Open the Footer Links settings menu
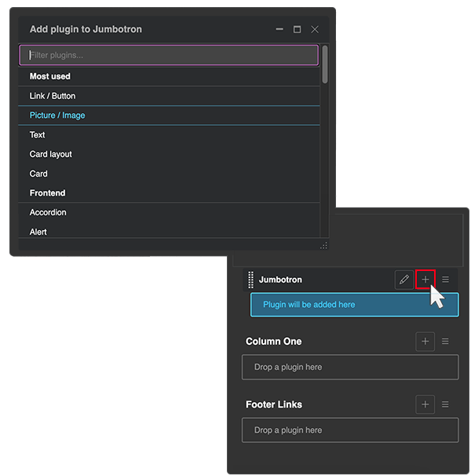 445,405
